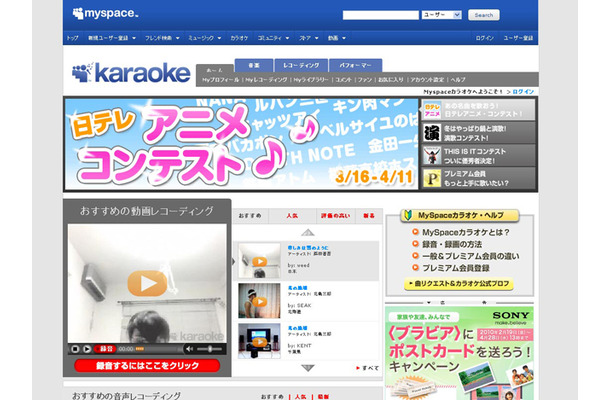Select the 人気 tab above the video list

click(x=292, y=216)
